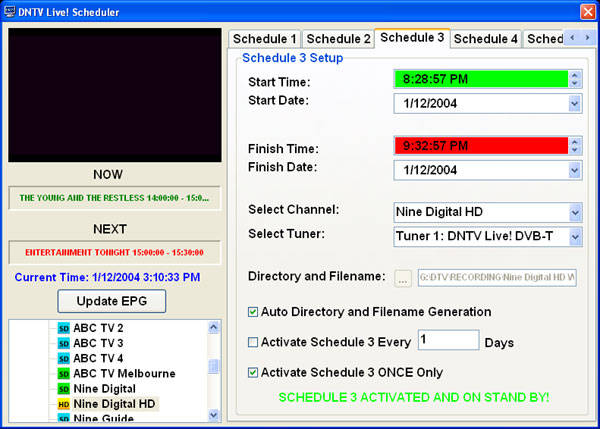Click the Current Time readout text
Image resolution: width=600 pixels, height=429 pixels.
coord(108,277)
